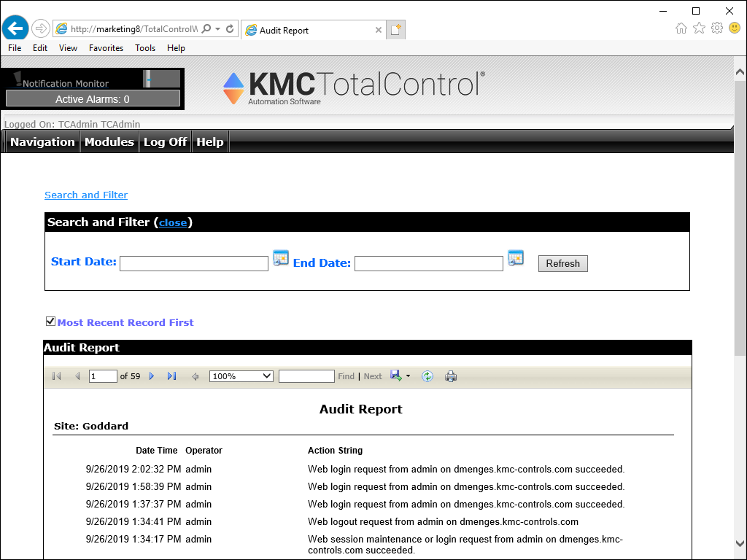The image size is (747, 560).
Task: Print the Audit Report
Action: (x=451, y=376)
